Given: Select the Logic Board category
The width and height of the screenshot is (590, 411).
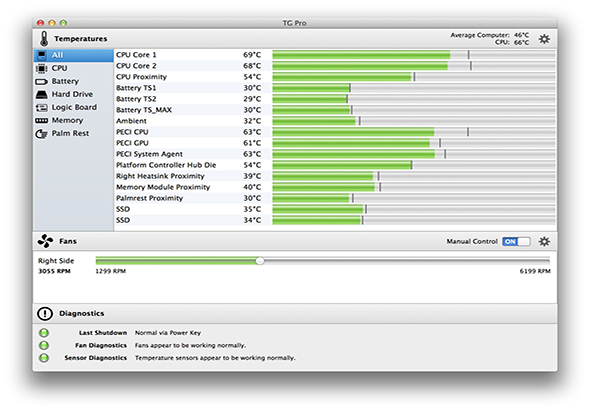Looking at the screenshot, I should pos(74,108).
